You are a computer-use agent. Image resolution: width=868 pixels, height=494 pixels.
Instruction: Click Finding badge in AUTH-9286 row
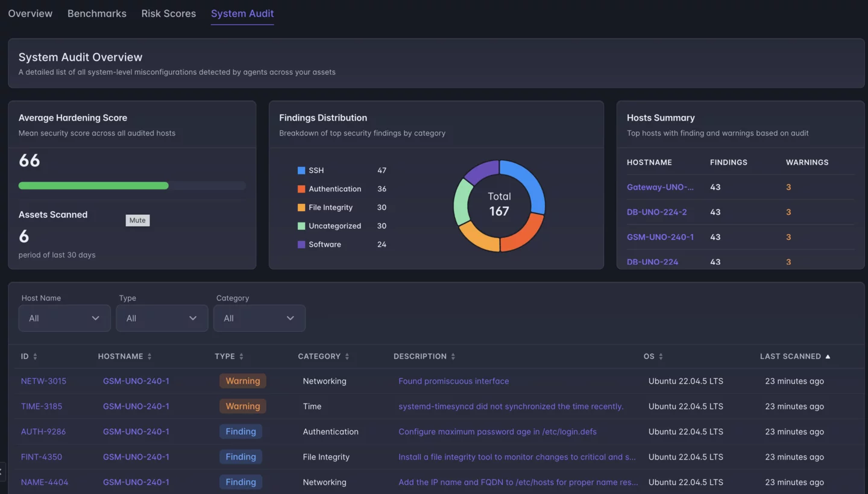(241, 432)
